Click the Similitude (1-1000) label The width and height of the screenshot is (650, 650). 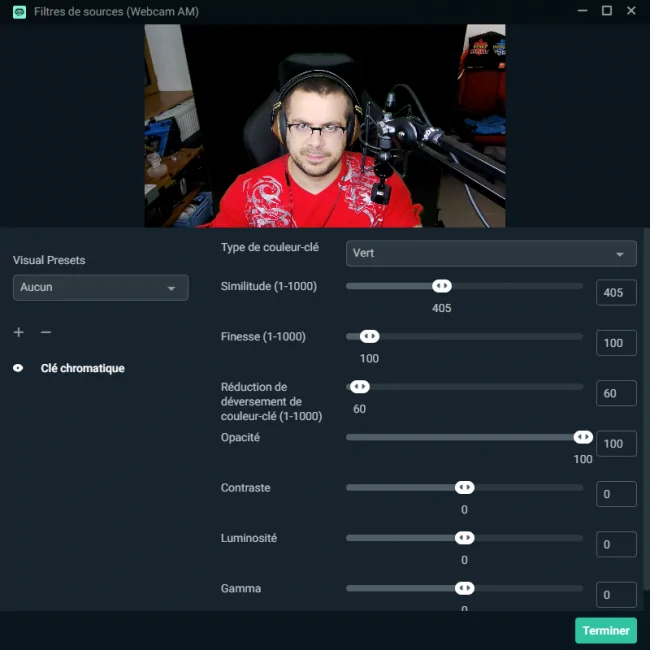(x=269, y=286)
